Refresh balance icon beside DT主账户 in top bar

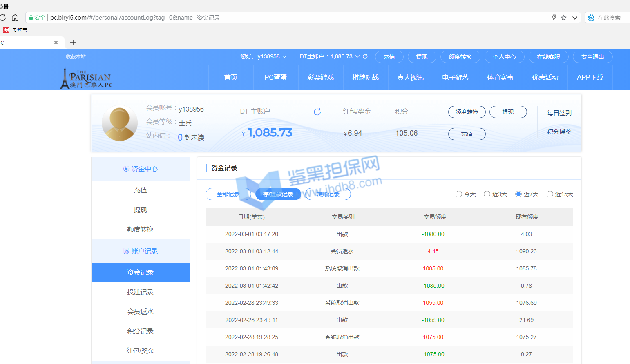(365, 56)
